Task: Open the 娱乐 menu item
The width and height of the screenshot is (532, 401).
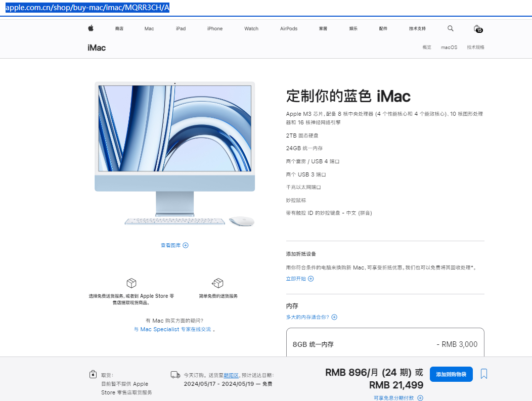Action: tap(353, 28)
